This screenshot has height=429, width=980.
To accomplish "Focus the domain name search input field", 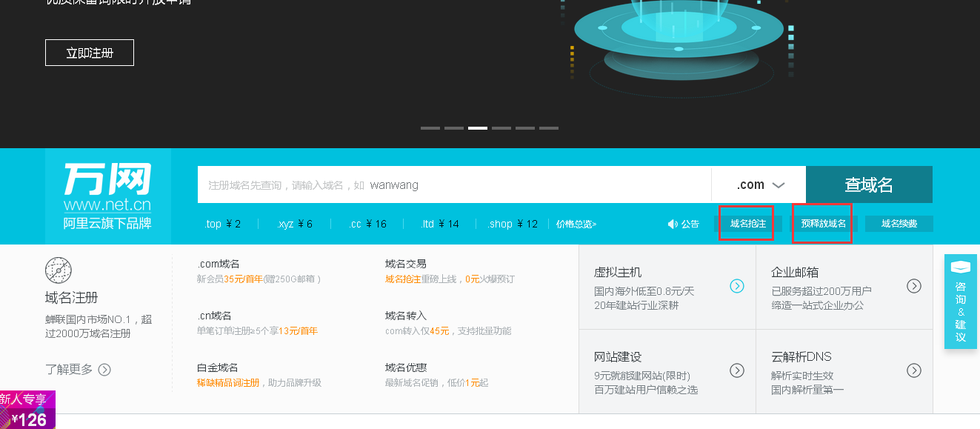I will pos(453,184).
